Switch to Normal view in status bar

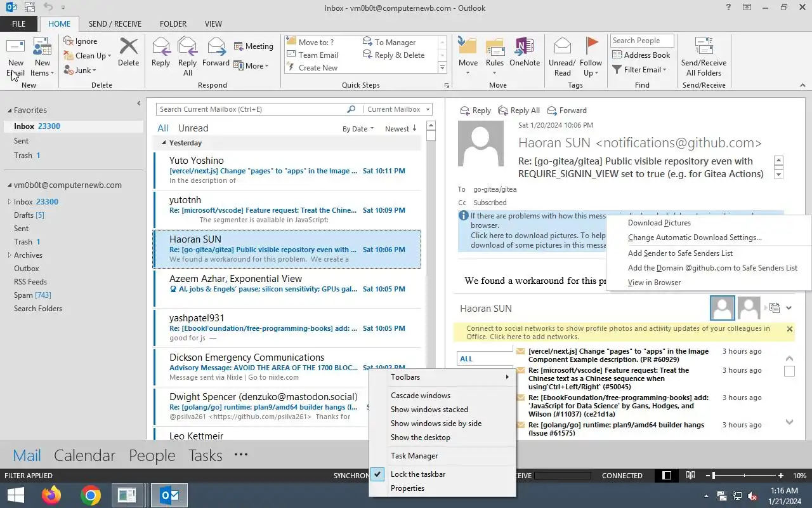coord(667,475)
